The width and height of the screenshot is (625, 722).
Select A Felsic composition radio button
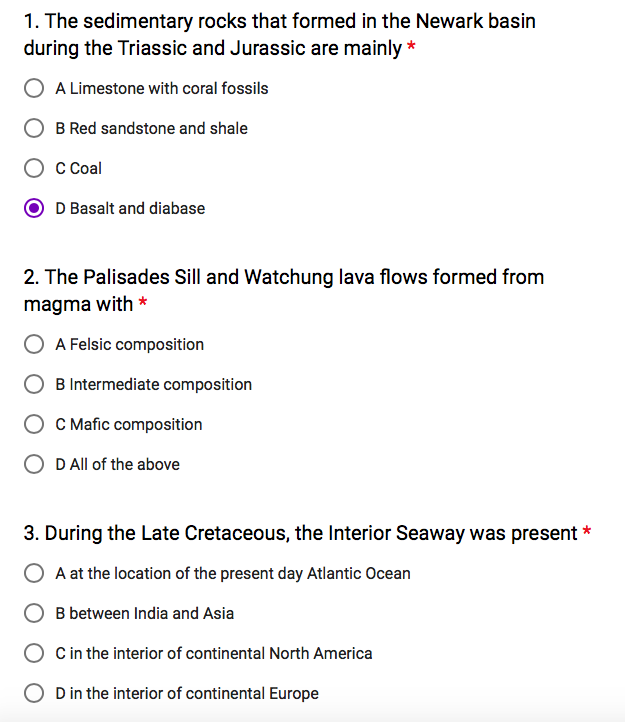[x=34, y=345]
